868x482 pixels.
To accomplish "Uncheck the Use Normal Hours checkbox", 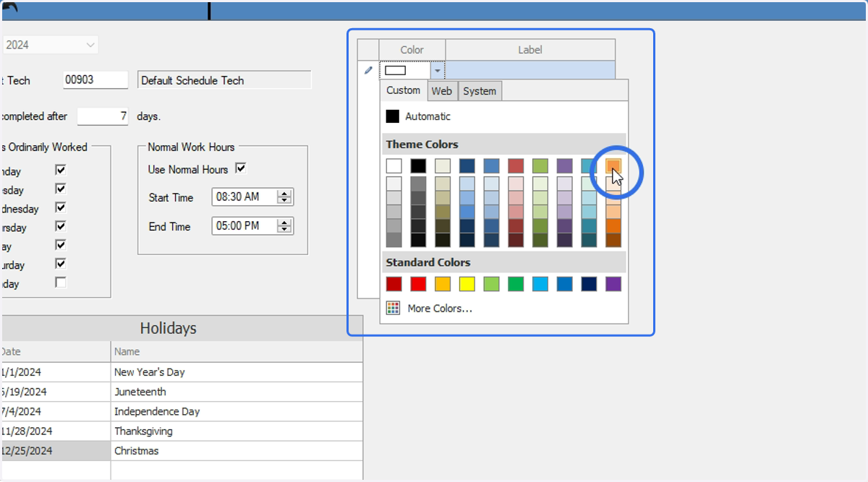I will click(241, 168).
